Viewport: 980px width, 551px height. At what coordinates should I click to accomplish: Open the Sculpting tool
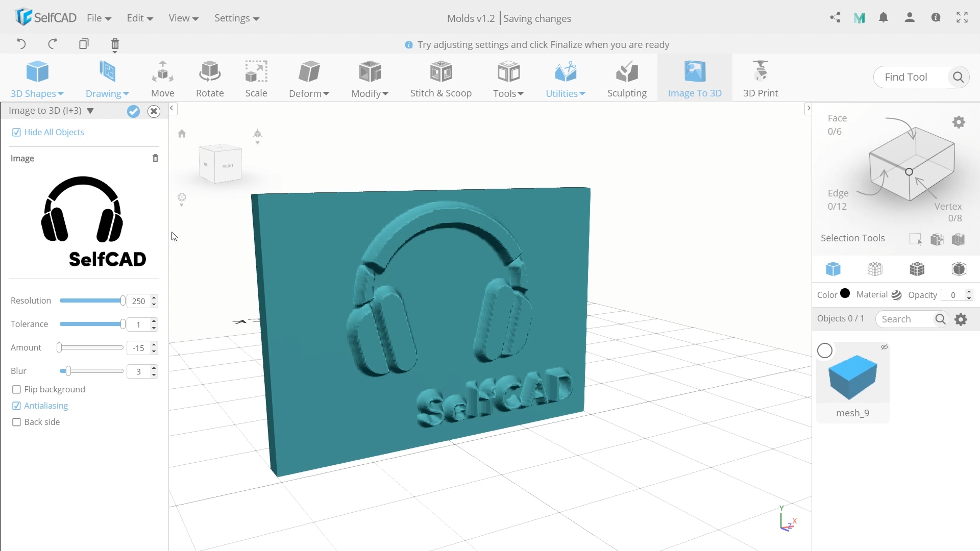627,79
